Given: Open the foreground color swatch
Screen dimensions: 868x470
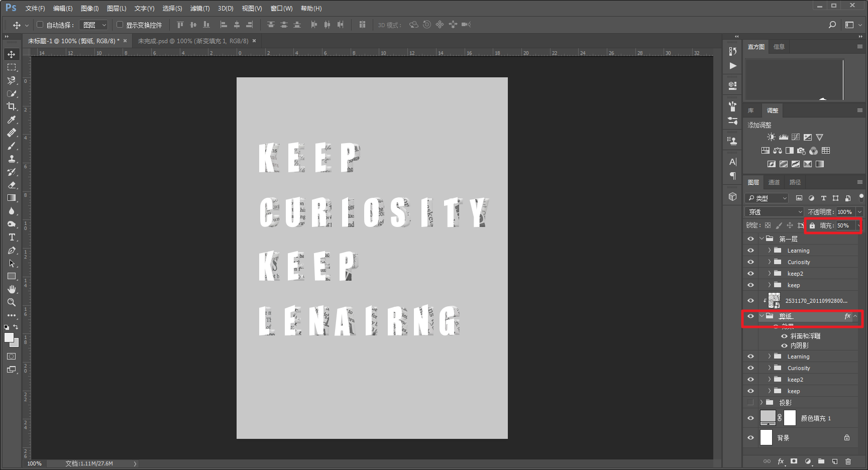Looking at the screenshot, I should [x=9, y=337].
